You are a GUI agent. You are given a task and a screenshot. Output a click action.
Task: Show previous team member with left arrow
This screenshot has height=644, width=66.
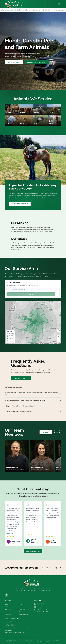coord(55,432)
